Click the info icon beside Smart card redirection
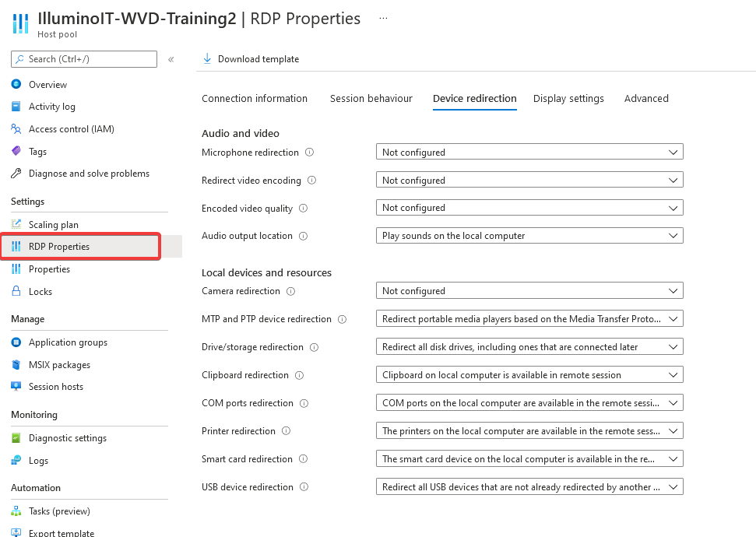This screenshot has height=537, width=756. point(304,459)
